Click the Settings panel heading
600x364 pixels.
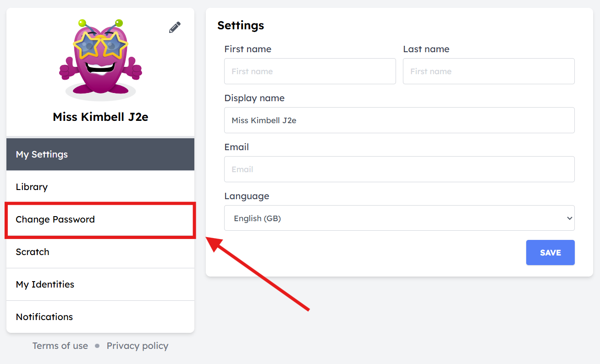[241, 25]
